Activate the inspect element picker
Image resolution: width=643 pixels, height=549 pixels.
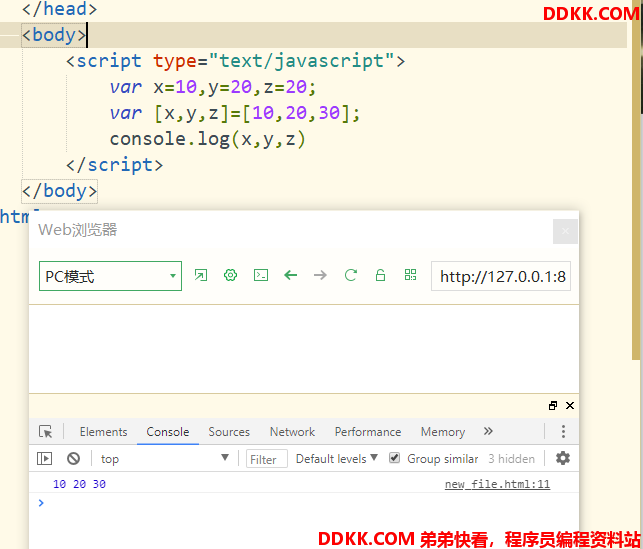[x=46, y=432]
